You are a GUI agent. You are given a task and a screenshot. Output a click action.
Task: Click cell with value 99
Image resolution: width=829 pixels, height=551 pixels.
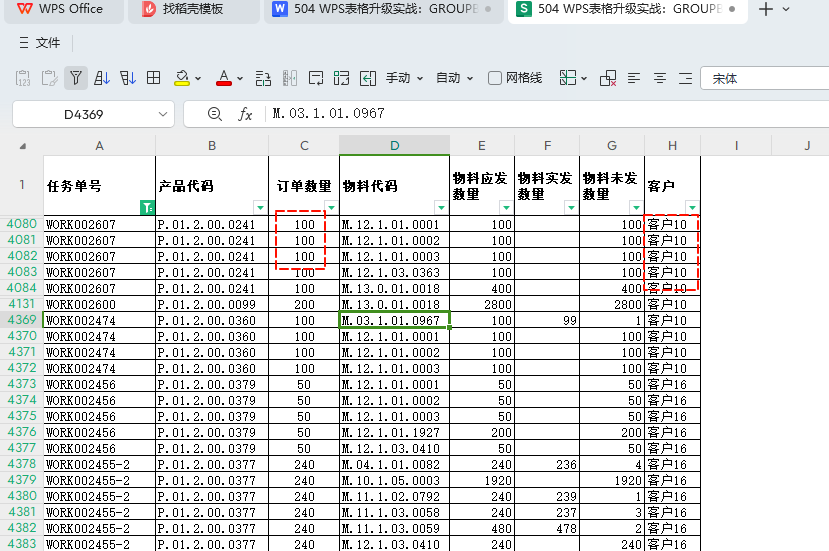547,320
